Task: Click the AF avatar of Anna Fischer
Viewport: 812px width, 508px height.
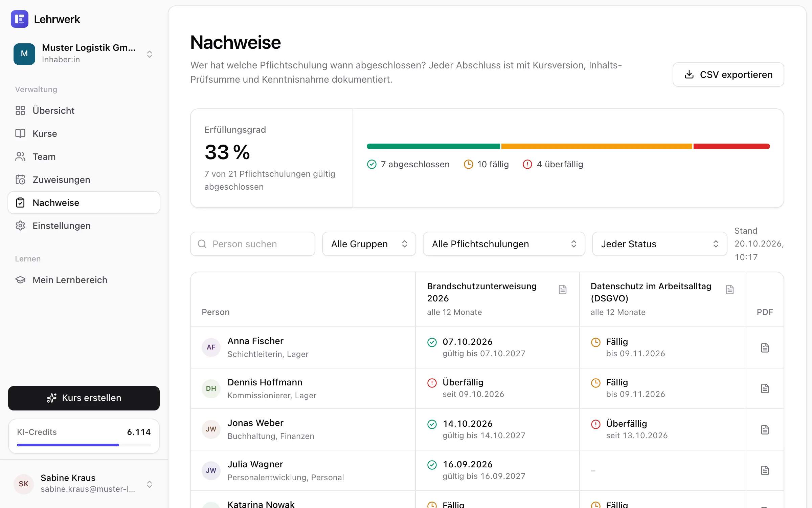Action: click(x=211, y=347)
